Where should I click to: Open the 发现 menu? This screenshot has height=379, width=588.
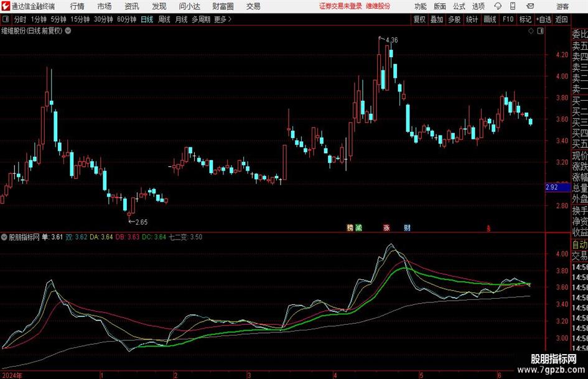click(159, 6)
